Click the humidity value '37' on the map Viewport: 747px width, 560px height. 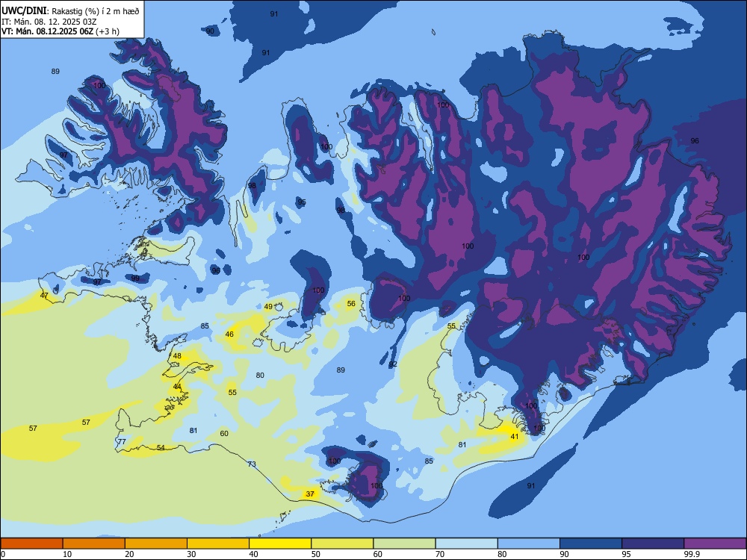pyautogui.click(x=310, y=494)
